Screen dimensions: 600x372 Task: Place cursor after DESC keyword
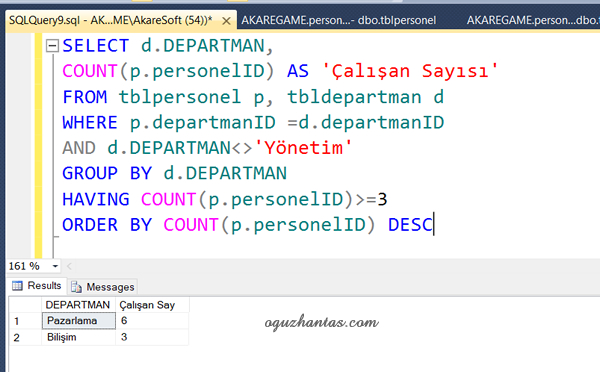pyautogui.click(x=434, y=225)
